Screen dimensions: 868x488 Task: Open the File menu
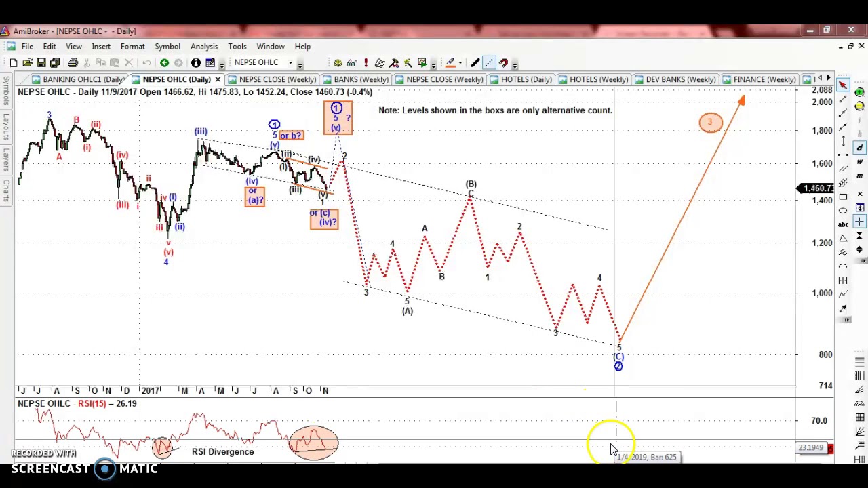point(27,46)
